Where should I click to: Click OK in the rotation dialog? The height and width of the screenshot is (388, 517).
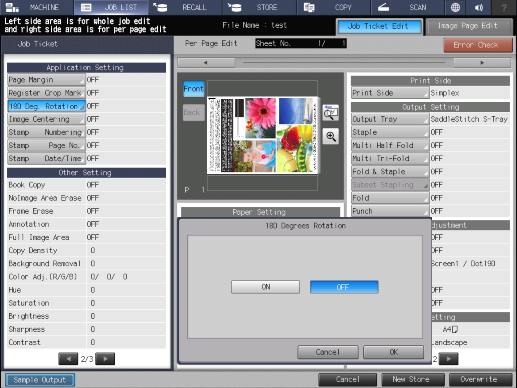(x=393, y=352)
